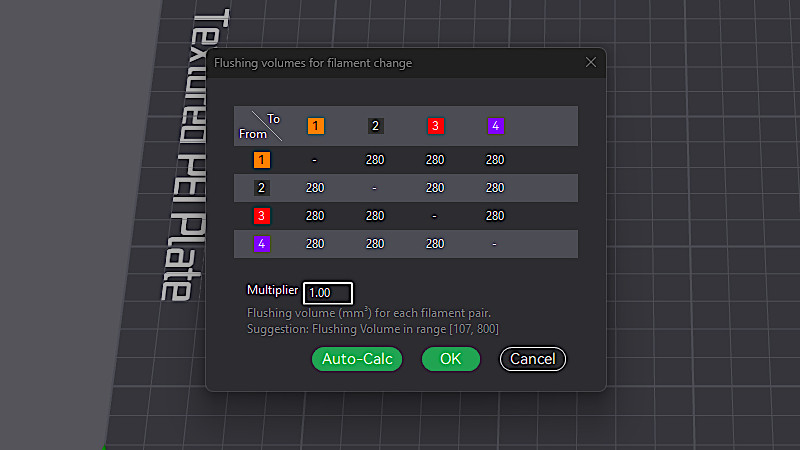Click red filament 3 swatch in header row

[435, 126]
